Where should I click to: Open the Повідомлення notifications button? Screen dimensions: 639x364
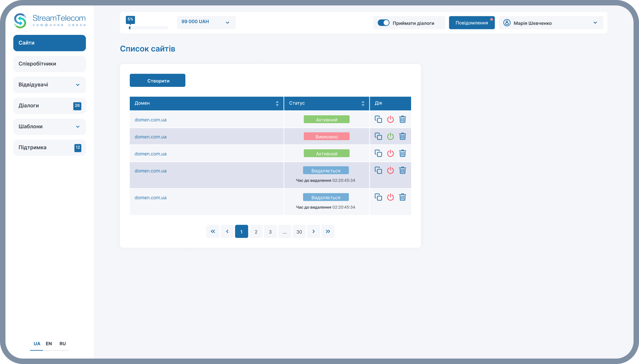point(471,23)
